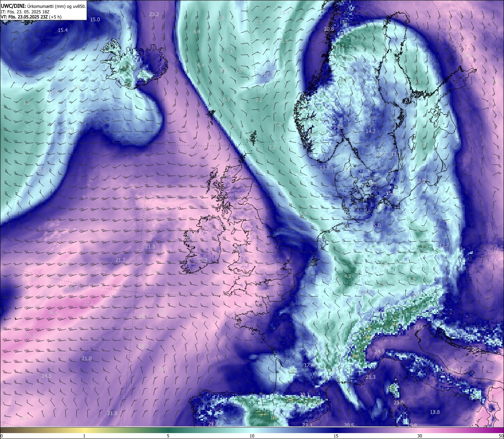Click the 20.3 value label on the map
The height and width of the screenshot is (439, 504).
point(305,395)
